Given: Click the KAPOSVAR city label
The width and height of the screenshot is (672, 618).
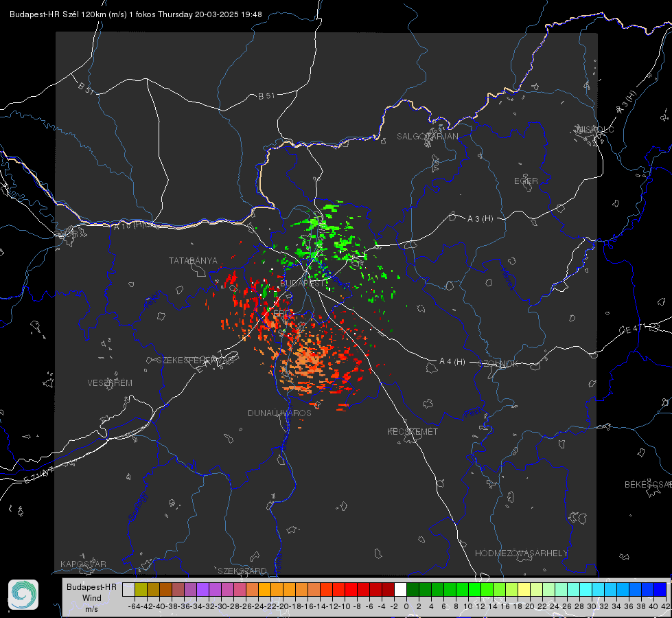Looking at the screenshot, I should (83, 564).
